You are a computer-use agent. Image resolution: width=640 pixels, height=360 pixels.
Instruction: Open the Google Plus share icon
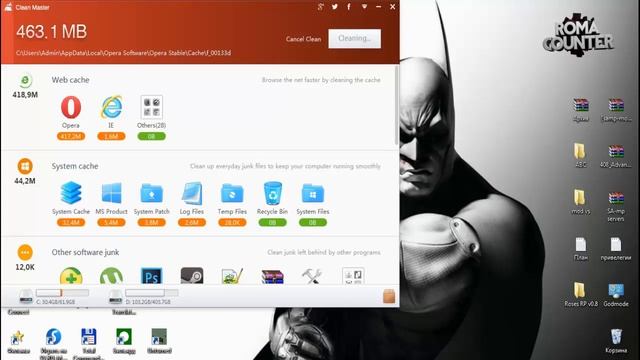tap(321, 7)
